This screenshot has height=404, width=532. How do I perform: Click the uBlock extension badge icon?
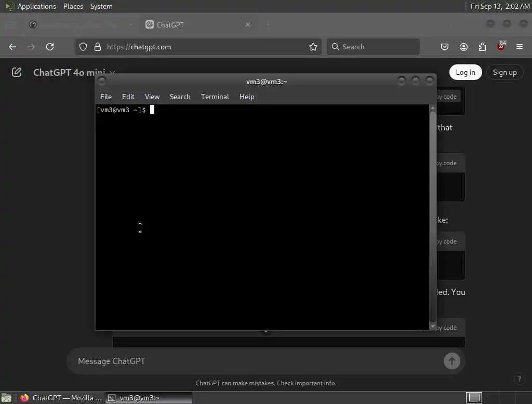click(x=501, y=46)
